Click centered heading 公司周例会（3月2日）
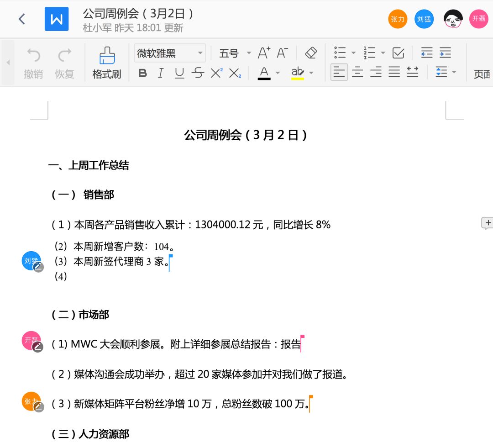 [245, 135]
